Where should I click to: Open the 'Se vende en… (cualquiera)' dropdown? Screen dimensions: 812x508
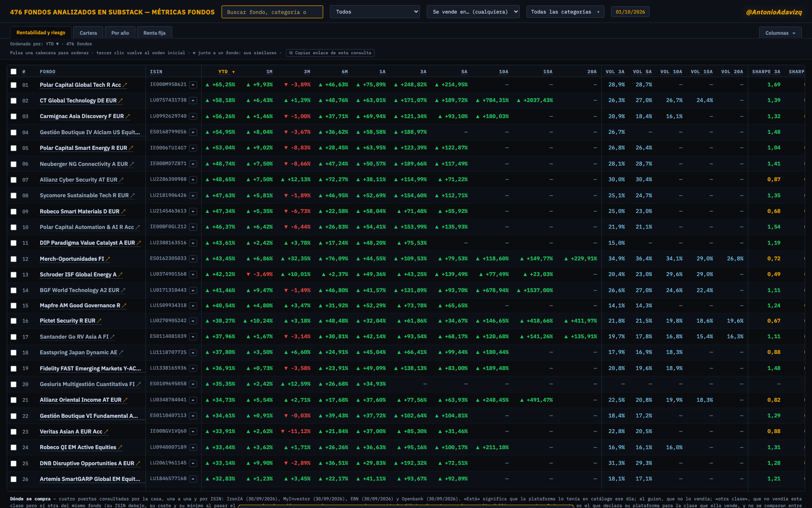pos(473,12)
